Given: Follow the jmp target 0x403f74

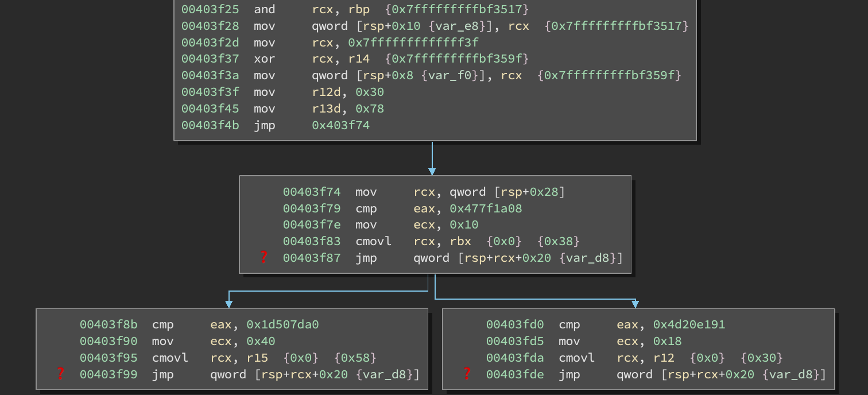Looking at the screenshot, I should pyautogui.click(x=340, y=125).
